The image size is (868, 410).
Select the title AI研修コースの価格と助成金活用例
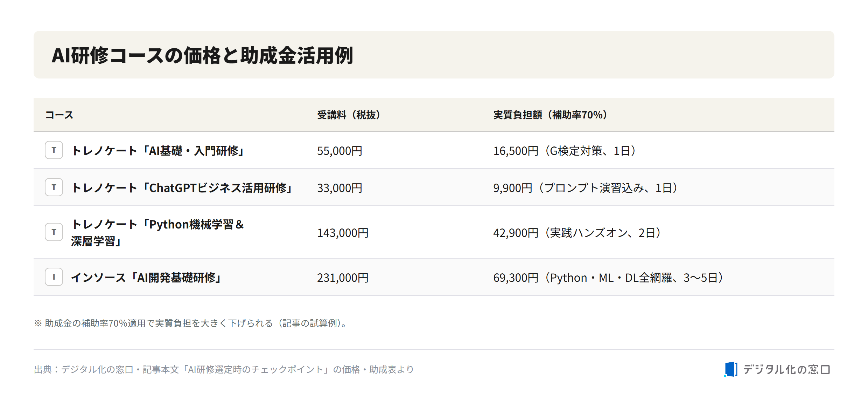pyautogui.click(x=202, y=55)
